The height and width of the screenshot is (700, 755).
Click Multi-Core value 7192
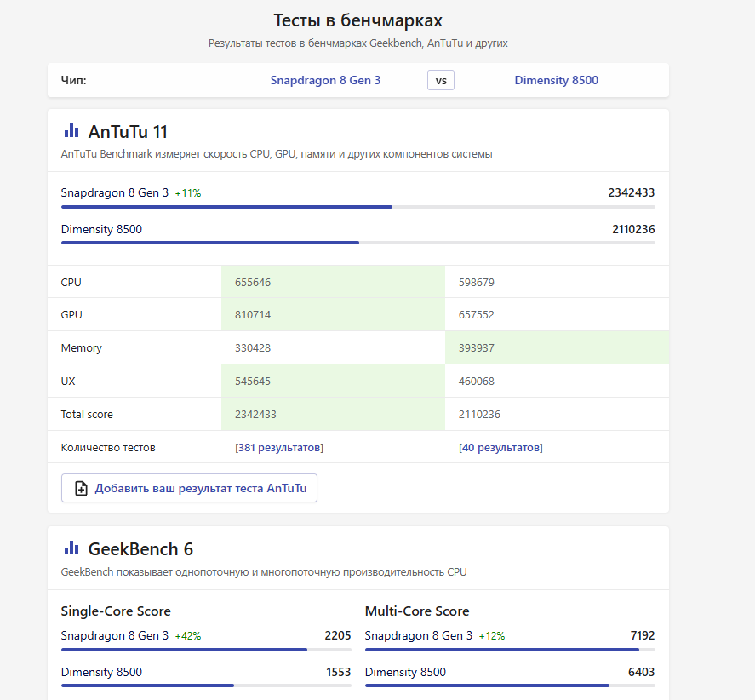(x=643, y=635)
